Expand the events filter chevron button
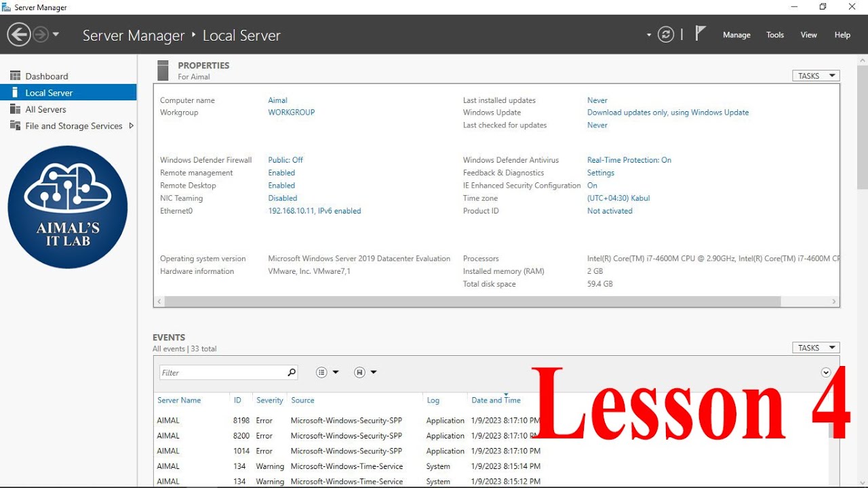 click(x=826, y=372)
